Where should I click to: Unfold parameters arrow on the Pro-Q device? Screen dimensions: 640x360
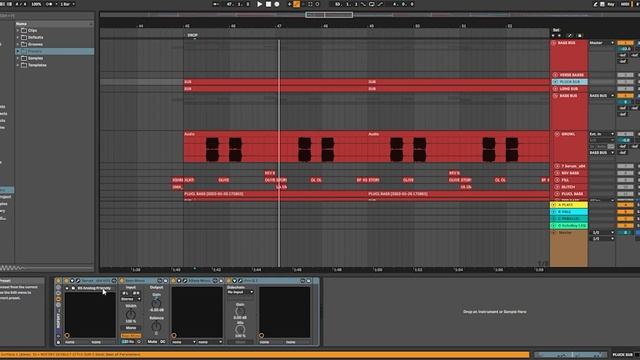click(234, 281)
